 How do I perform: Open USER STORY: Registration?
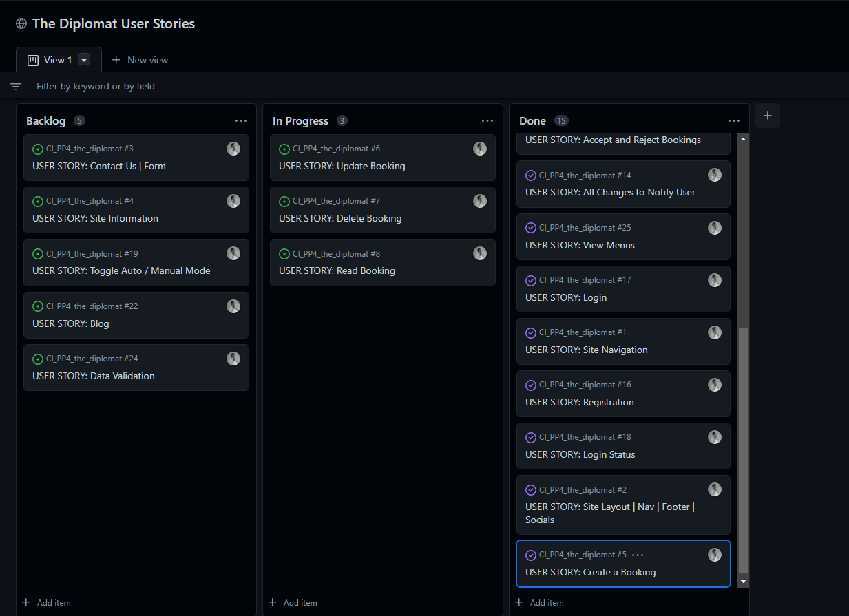point(580,402)
